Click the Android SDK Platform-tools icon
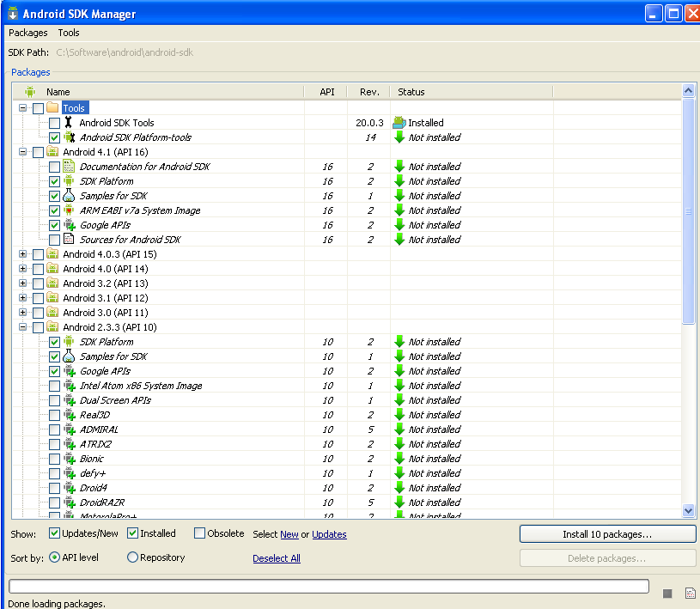This screenshot has width=700, height=609. pyautogui.click(x=69, y=137)
